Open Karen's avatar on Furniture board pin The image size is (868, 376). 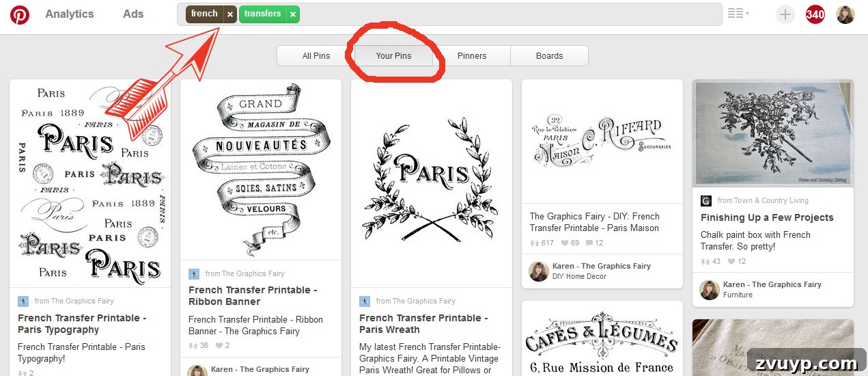tap(710, 290)
